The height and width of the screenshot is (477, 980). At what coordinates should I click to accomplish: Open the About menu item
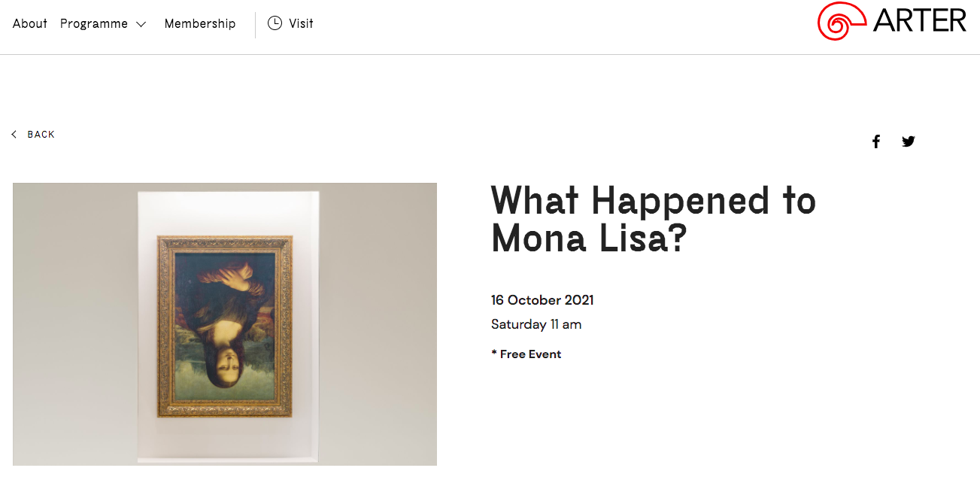tap(30, 23)
